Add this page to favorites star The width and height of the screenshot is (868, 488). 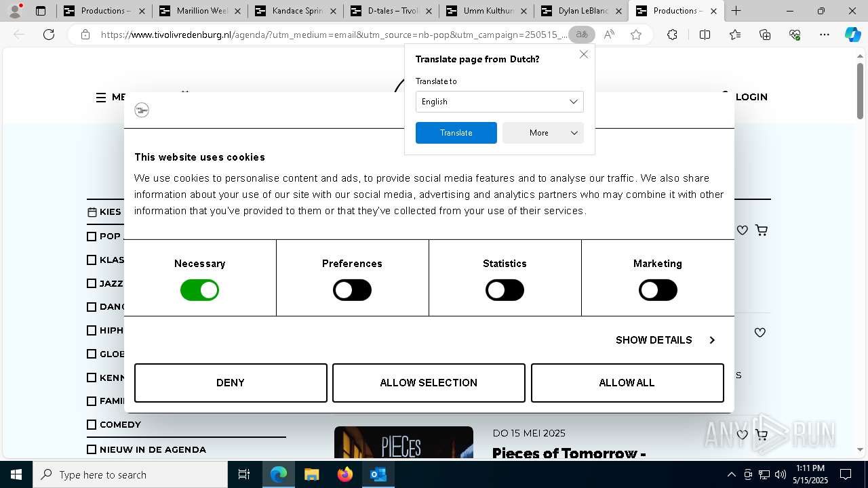pyautogui.click(x=636, y=35)
